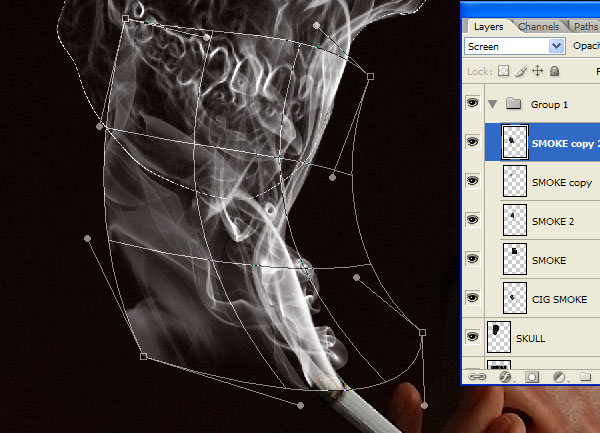Switch to the Layers tab
Image resolution: width=600 pixels, height=433 pixels.
[488, 27]
